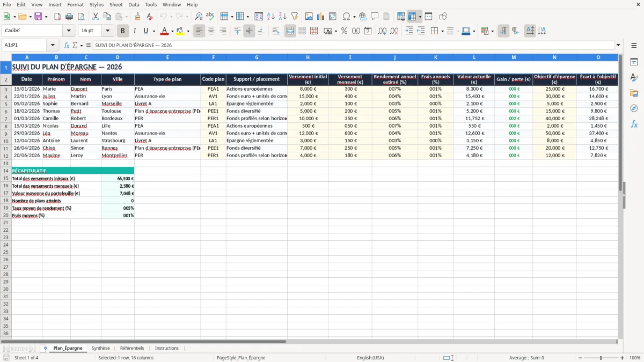This screenshot has height=362, width=644.
Task: Toggle Wrap Text
Action: coord(276,31)
